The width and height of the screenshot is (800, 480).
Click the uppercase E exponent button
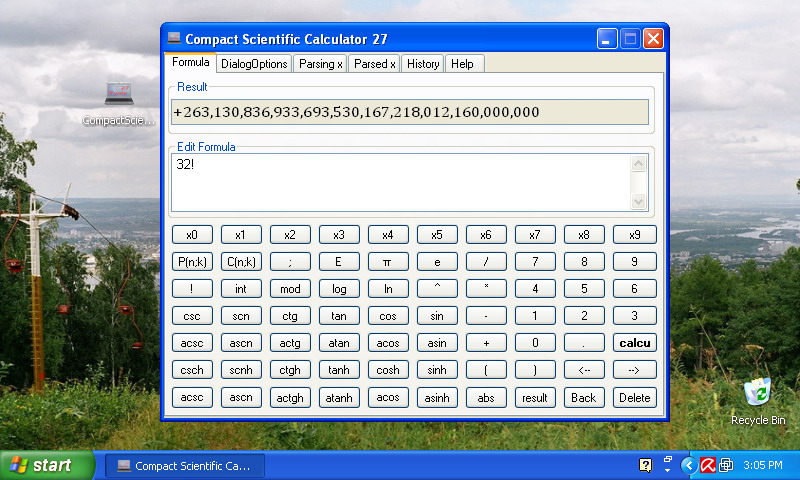click(x=339, y=262)
